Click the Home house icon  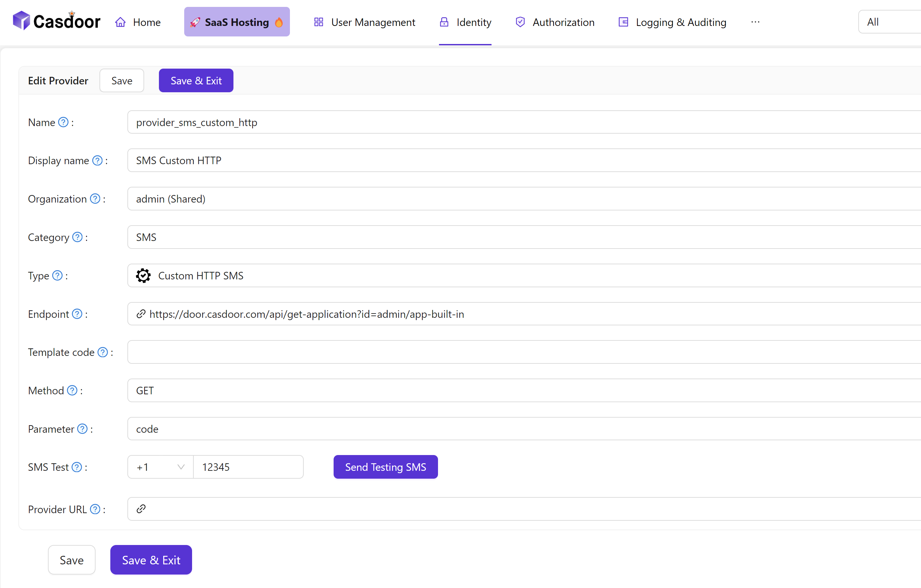pos(121,22)
